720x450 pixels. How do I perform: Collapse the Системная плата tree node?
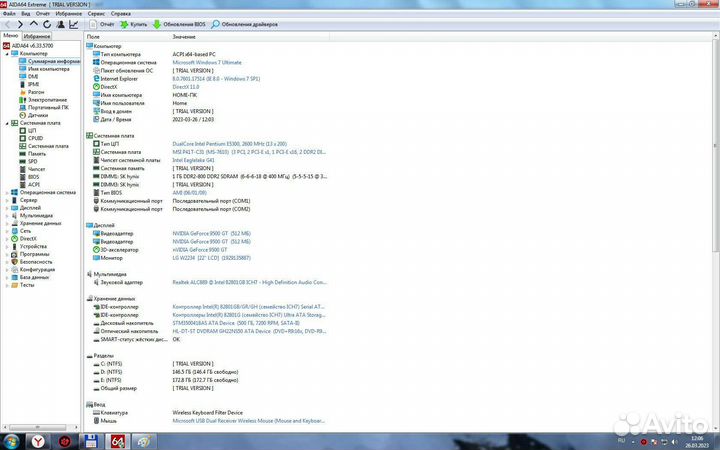click(x=7, y=123)
